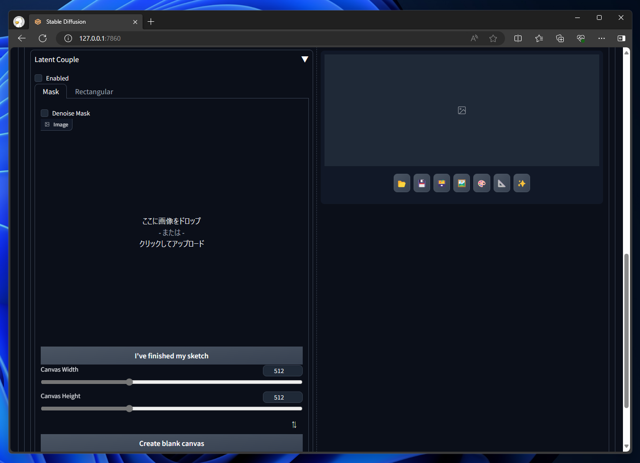Tick the Denoise Mask checkbox
Image resolution: width=640 pixels, height=463 pixels.
[x=44, y=113]
